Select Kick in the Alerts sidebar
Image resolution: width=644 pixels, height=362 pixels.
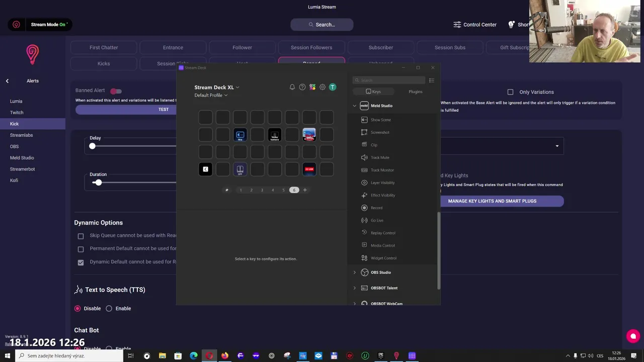tap(33, 124)
